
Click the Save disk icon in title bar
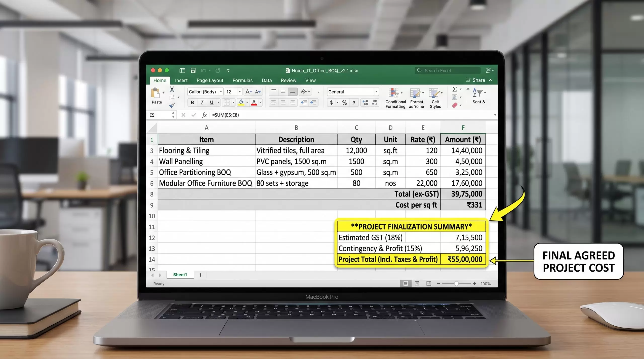[193, 71]
